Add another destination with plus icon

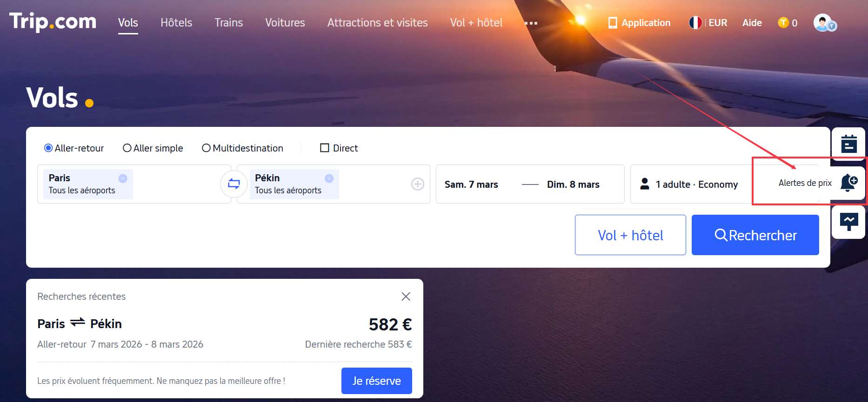[417, 185]
